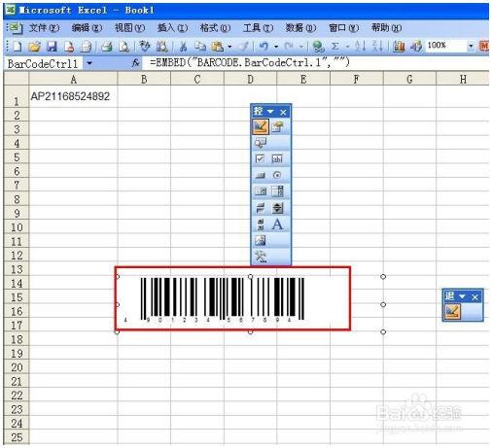The image size is (492, 448).
Task: Click Exit Design Mode in the small toolbar
Action: click(x=452, y=312)
